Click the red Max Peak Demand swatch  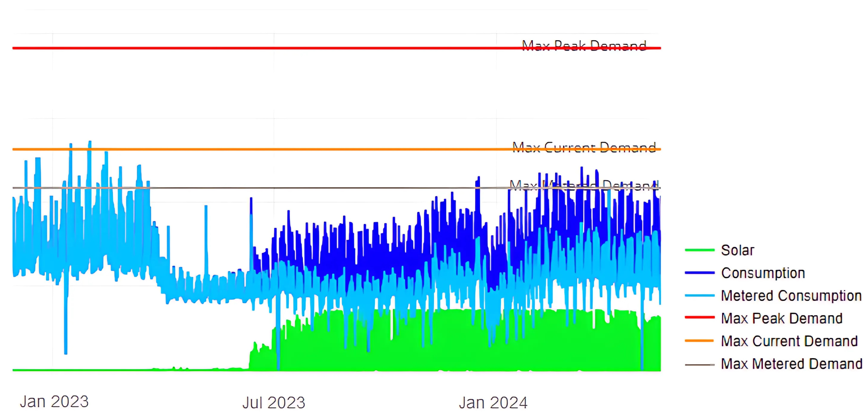[x=699, y=317]
